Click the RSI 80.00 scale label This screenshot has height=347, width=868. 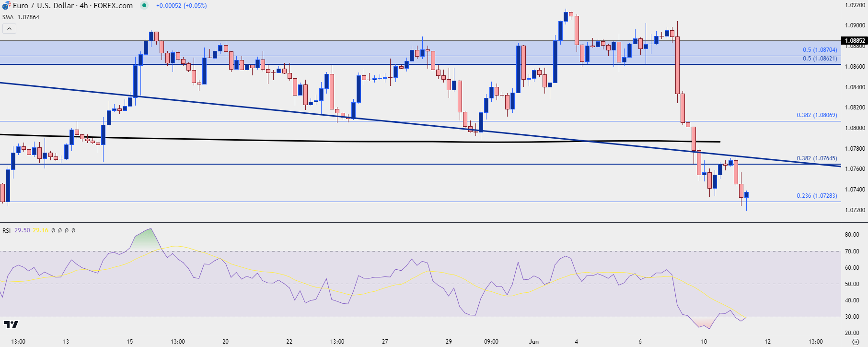[852, 235]
